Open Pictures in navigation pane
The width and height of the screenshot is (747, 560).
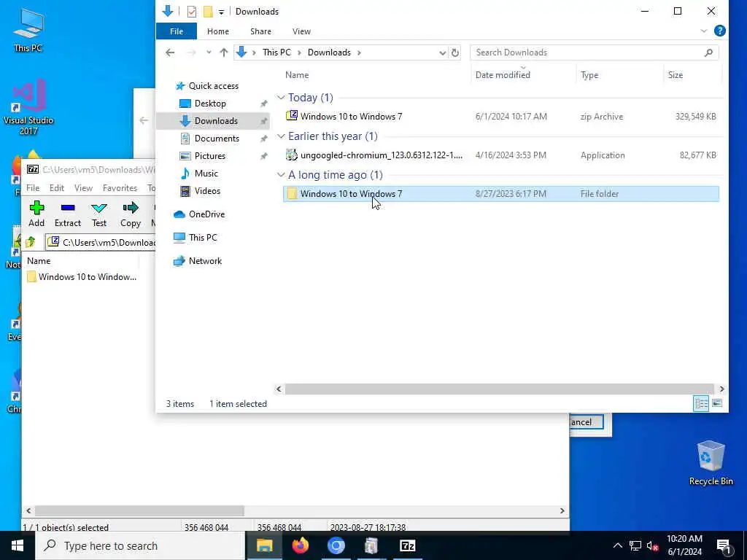click(209, 156)
